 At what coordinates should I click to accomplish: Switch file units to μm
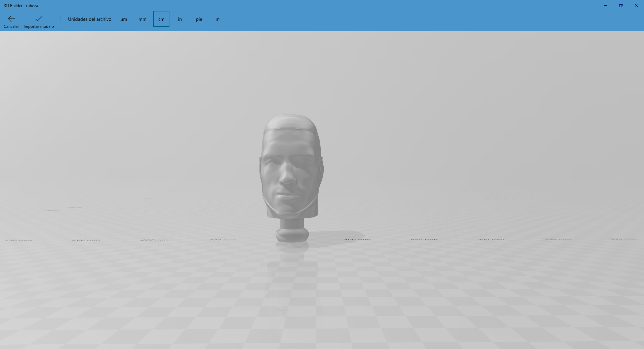[x=124, y=19]
